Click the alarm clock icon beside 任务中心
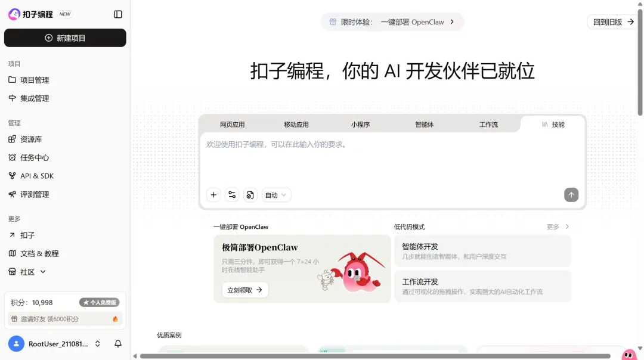Image resolution: width=644 pixels, height=360 pixels. 13,157
